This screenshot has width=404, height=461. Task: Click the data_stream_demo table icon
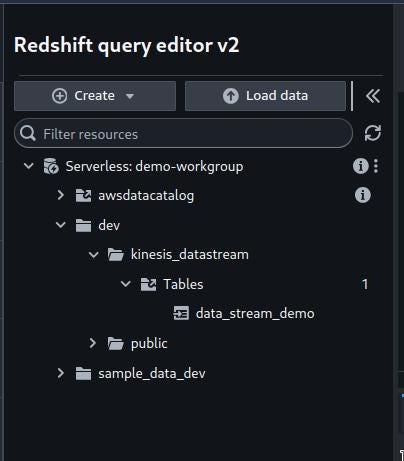pos(181,314)
